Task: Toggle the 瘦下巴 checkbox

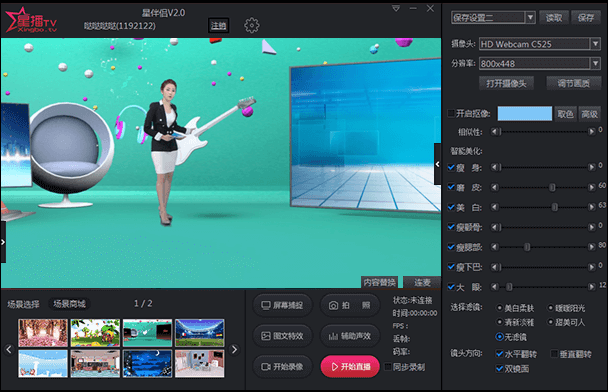Action: [451, 267]
